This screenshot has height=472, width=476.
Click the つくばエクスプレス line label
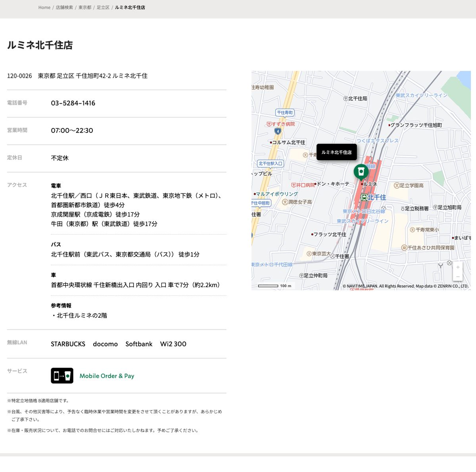(378, 140)
